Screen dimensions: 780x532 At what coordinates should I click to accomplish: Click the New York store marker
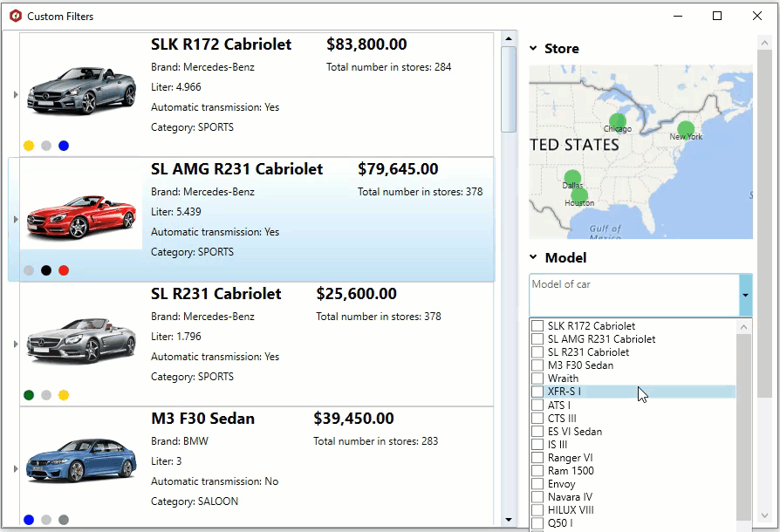686,130
